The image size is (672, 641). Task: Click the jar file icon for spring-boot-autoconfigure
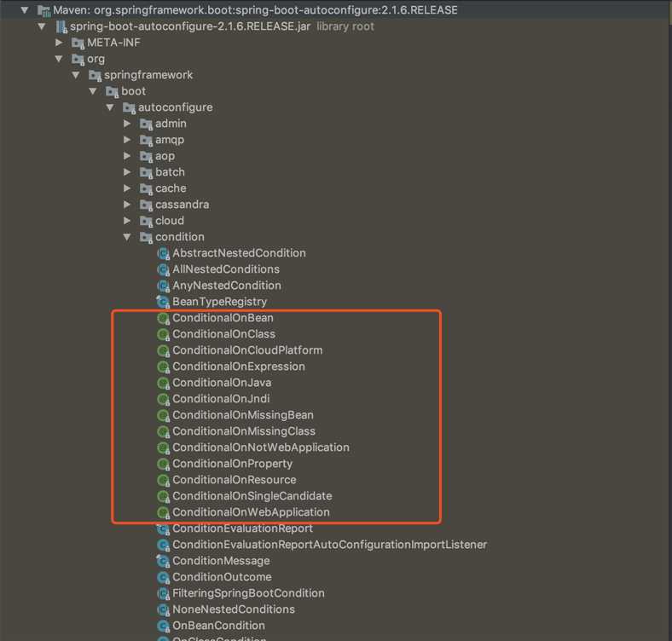(61, 27)
